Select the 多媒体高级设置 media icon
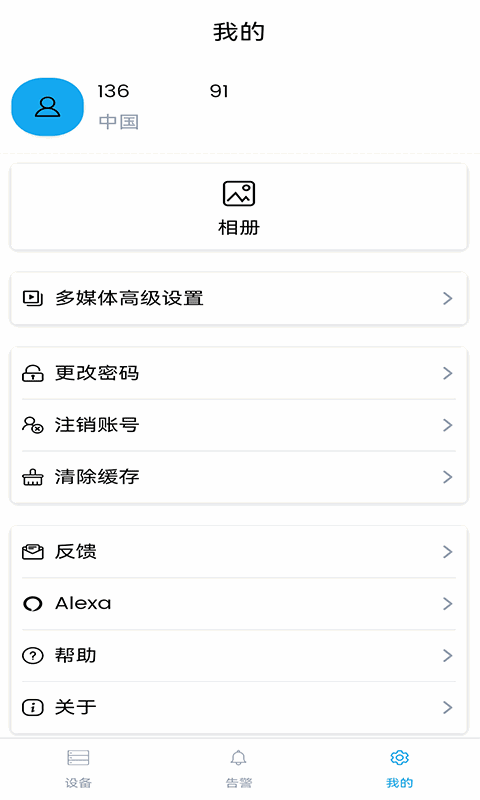Screen dimensions: 480x800 tap(33, 298)
